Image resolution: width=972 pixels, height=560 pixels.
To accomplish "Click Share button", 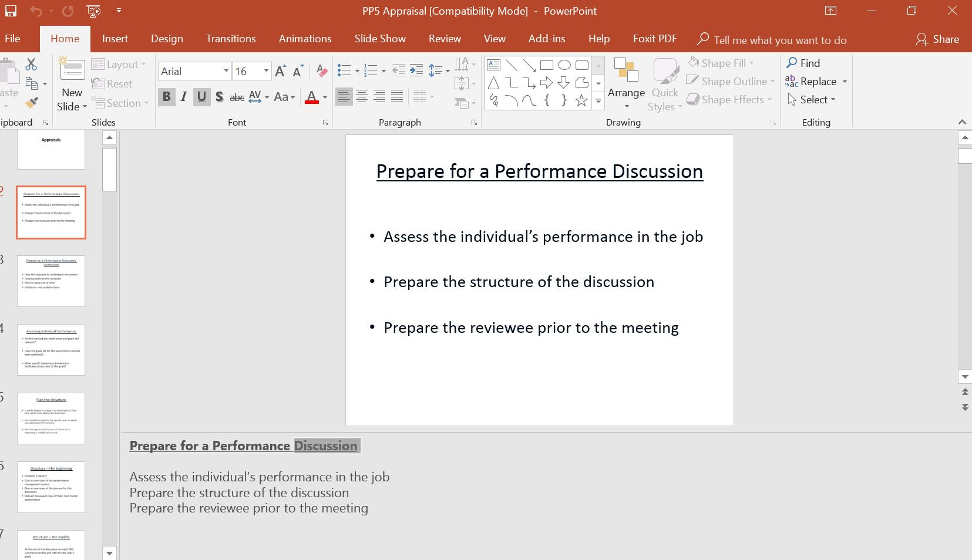I will (937, 39).
